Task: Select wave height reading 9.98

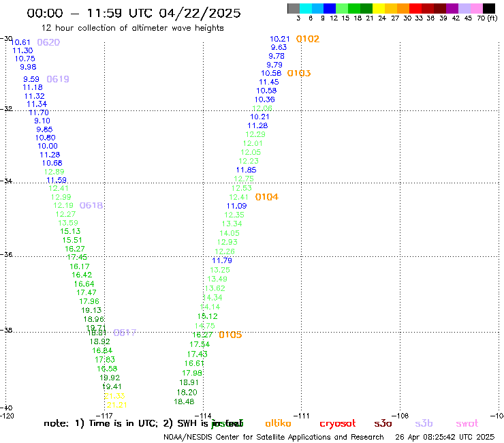Action: click(28, 67)
